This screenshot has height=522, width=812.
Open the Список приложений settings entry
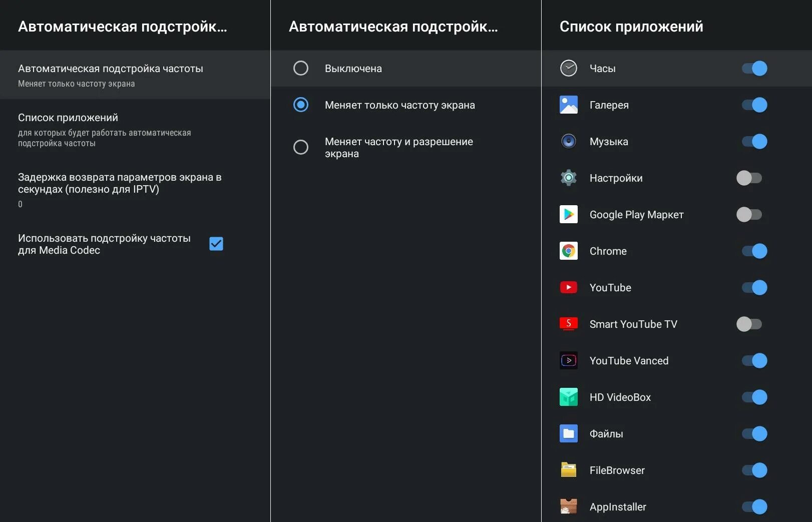[104, 130]
